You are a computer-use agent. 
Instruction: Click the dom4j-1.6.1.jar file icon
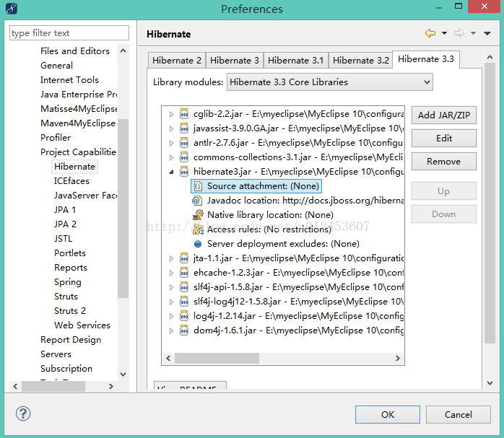click(x=184, y=330)
